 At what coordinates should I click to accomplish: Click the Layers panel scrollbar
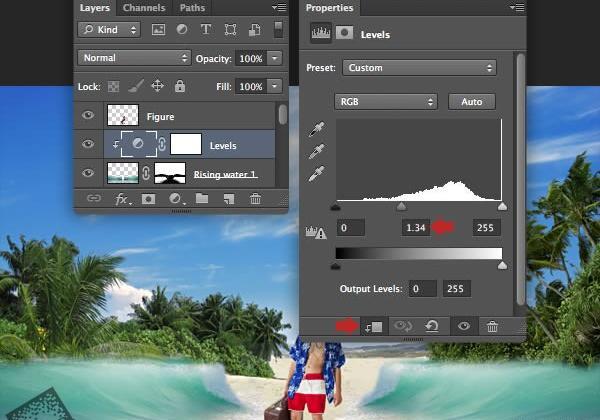pos(283,115)
